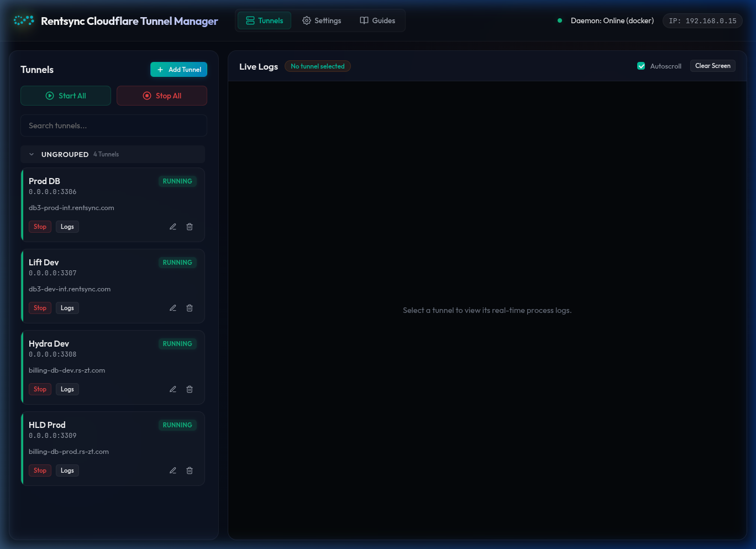Viewport: 756px width, 549px height.
Task: Delete the Lift Dev tunnel via trash icon
Action: [x=190, y=308]
